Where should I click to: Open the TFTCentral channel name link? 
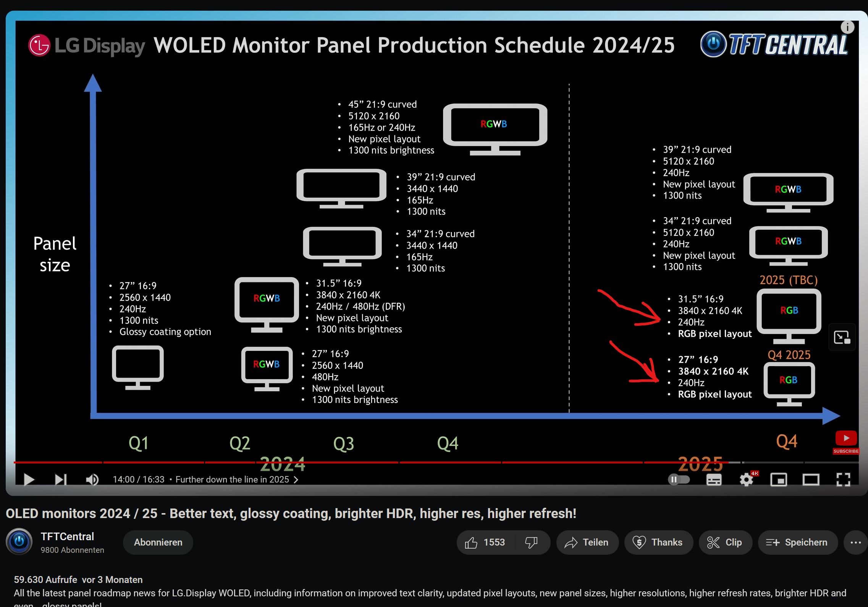tap(67, 536)
